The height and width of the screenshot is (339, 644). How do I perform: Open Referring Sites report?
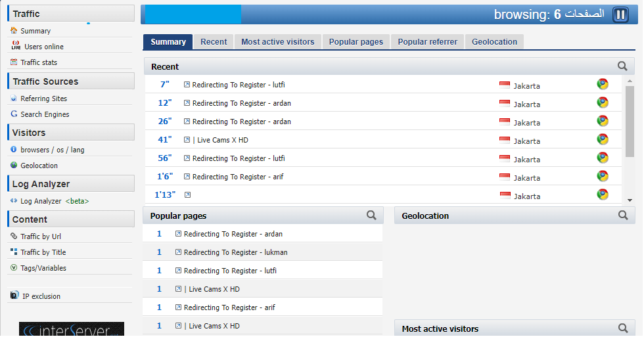[x=43, y=99]
